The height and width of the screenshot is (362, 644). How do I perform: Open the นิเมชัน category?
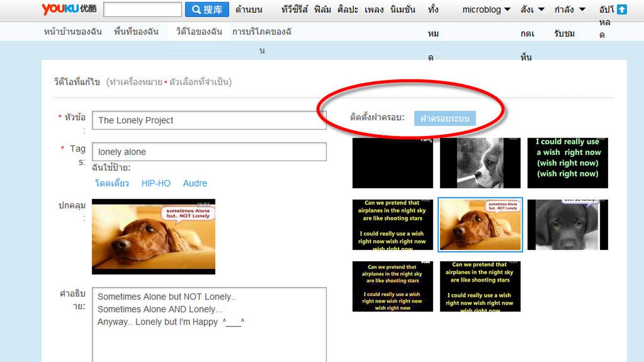click(x=403, y=9)
